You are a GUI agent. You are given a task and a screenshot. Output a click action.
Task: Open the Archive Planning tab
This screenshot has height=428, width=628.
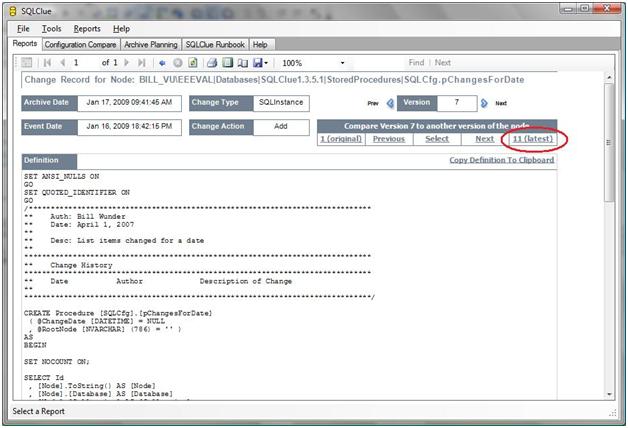click(151, 44)
